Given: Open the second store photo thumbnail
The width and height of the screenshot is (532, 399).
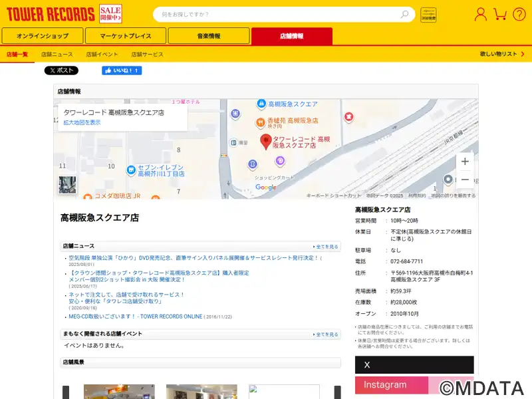Looking at the screenshot, I should pyautogui.click(x=201, y=392).
